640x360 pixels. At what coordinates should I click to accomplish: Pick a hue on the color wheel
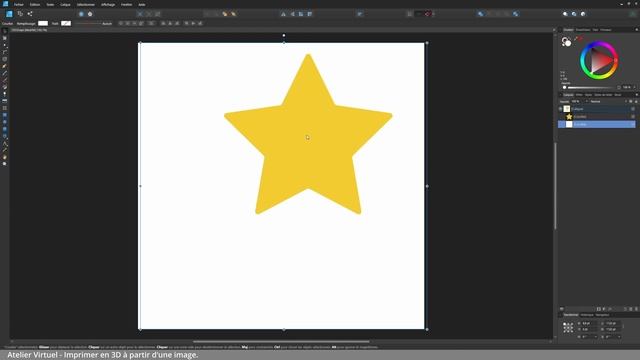(599, 60)
